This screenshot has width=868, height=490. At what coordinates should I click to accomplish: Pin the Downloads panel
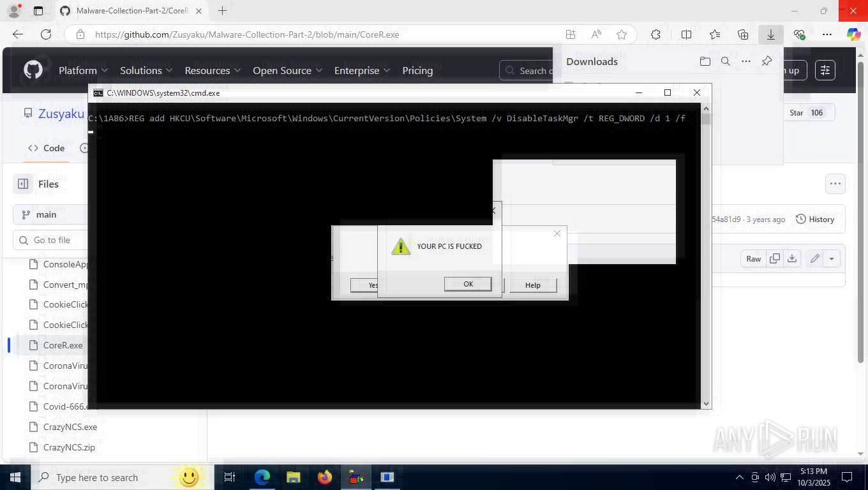[767, 61]
